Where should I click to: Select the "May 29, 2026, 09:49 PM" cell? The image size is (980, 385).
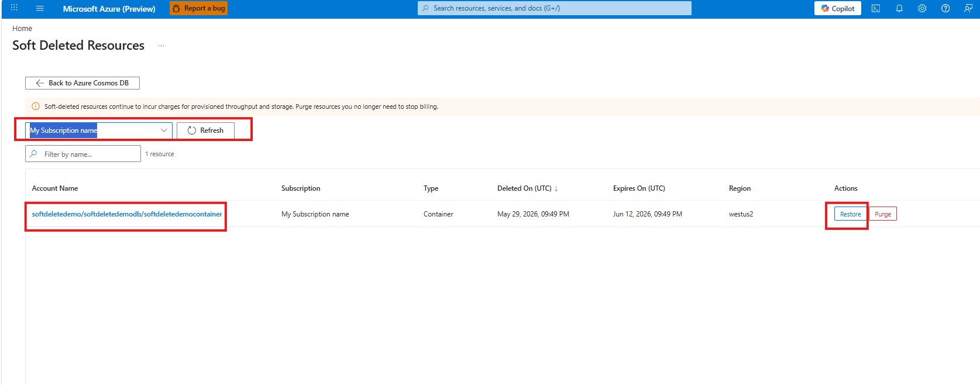[533, 214]
